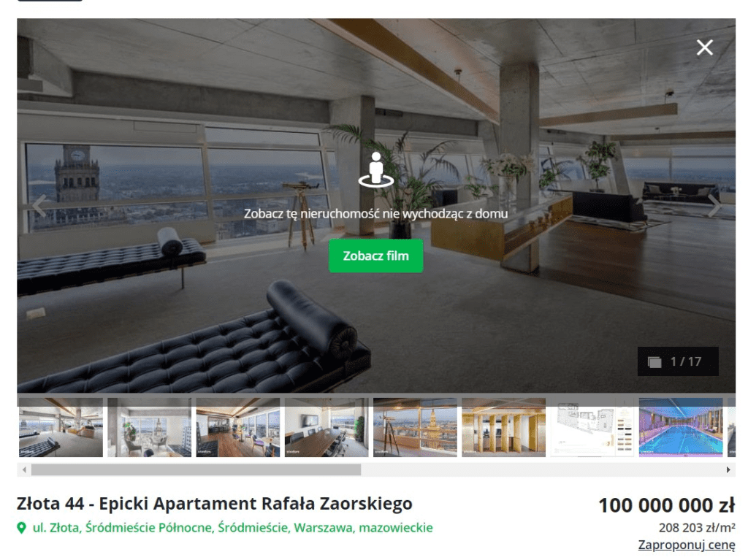The width and height of the screenshot is (748, 560).
Task: Select the first thumbnail with black daybeds
Action: point(61,427)
